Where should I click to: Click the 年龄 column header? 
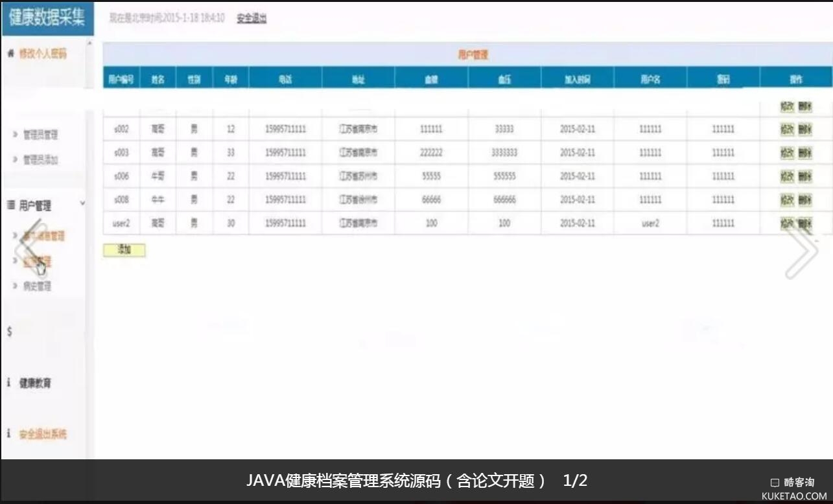coord(231,79)
